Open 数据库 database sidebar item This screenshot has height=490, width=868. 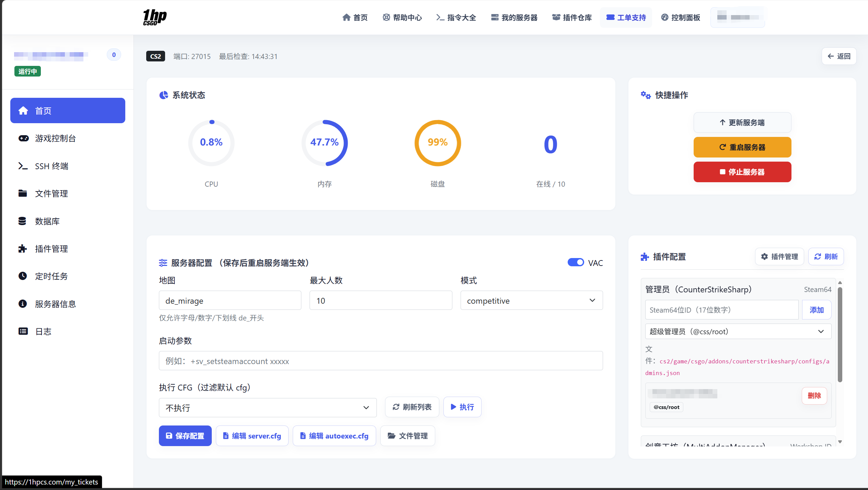pyautogui.click(x=68, y=221)
